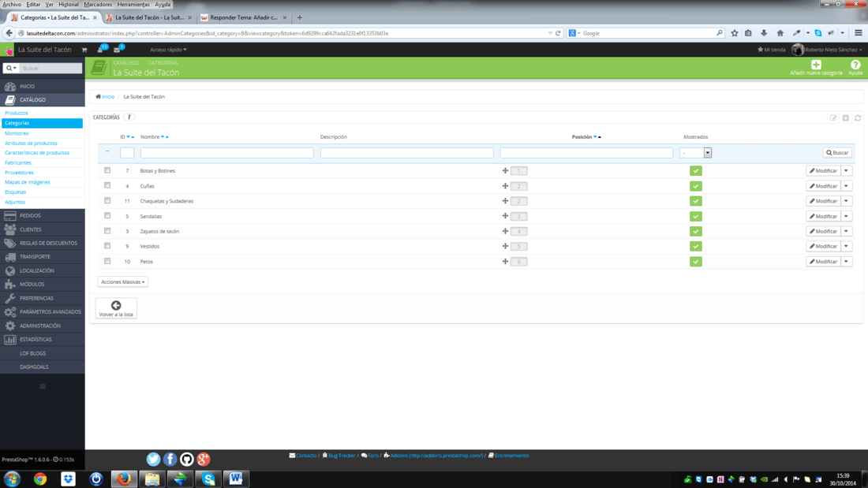Open the Clientes sidebar menu
The image size is (868, 488).
pyautogui.click(x=43, y=229)
